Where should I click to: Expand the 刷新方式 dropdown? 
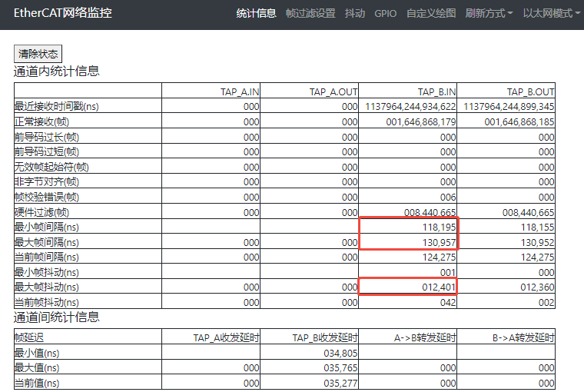pyautogui.click(x=489, y=13)
